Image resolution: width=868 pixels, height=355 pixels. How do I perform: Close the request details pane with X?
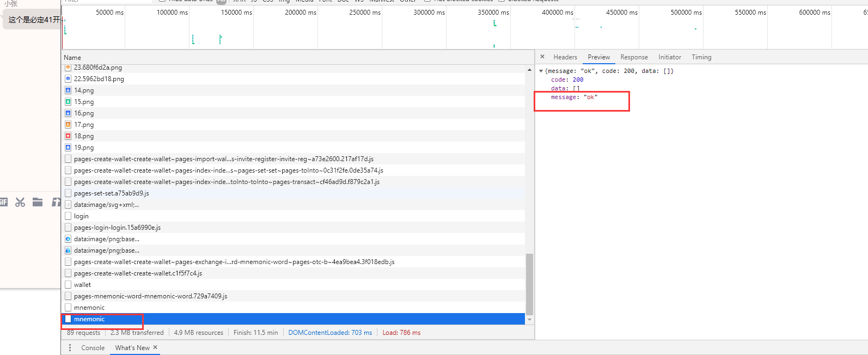(542, 57)
